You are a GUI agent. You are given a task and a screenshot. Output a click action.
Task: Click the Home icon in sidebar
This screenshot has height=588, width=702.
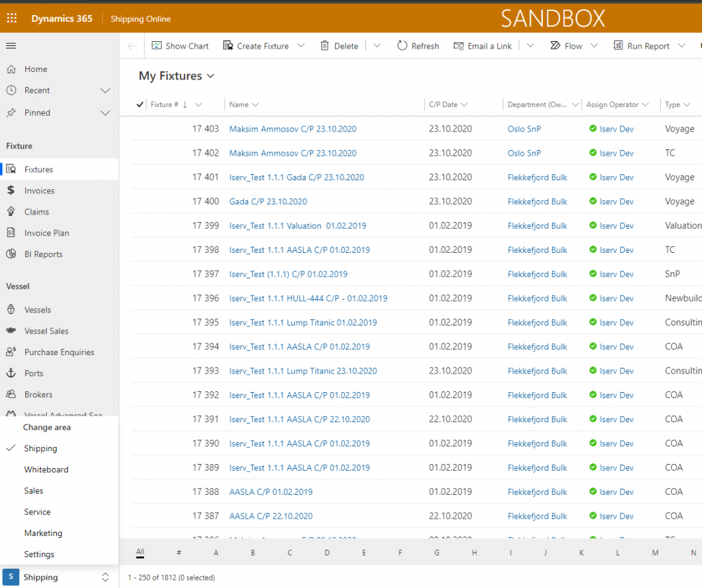[11, 69]
